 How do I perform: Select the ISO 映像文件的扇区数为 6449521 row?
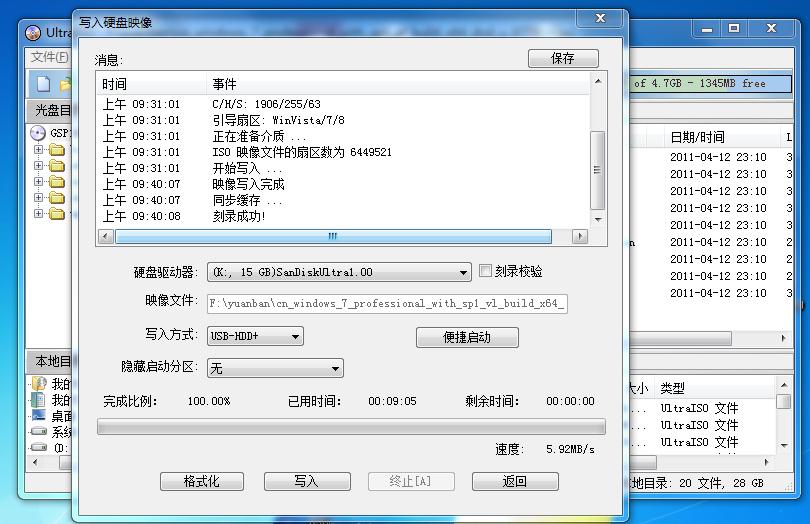(x=343, y=152)
